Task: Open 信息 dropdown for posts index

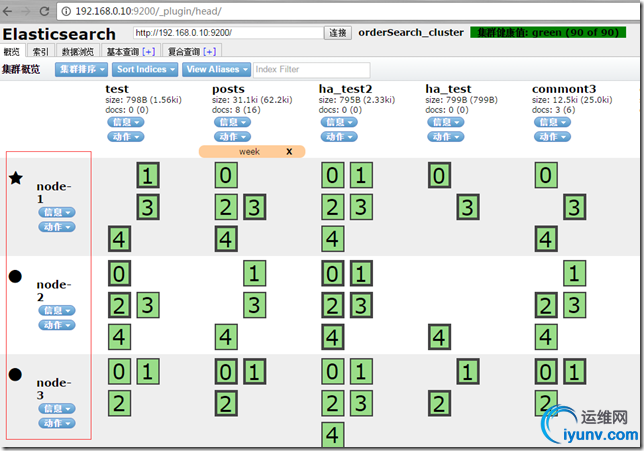Action: pos(232,122)
